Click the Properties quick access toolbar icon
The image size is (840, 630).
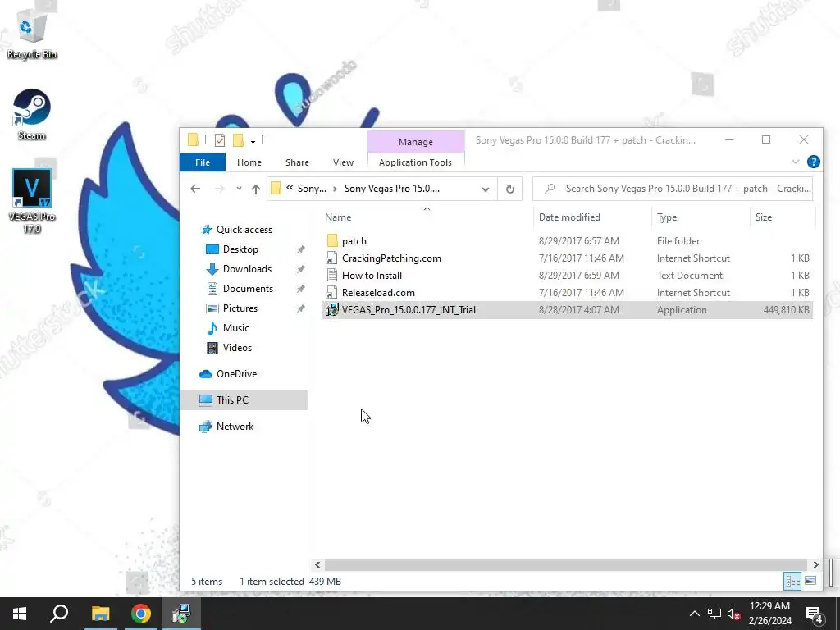(x=220, y=140)
